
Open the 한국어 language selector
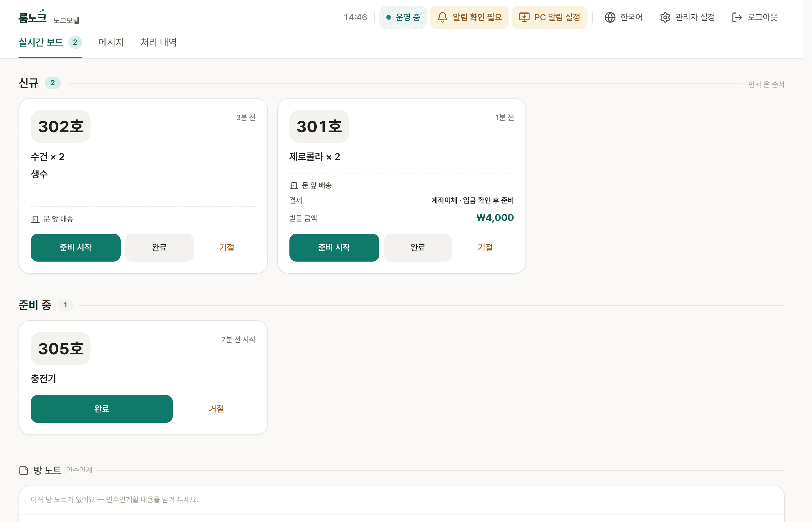(623, 17)
